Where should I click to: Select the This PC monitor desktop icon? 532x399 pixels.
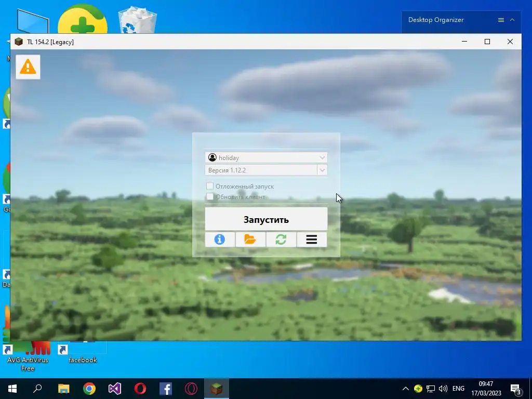point(32,21)
